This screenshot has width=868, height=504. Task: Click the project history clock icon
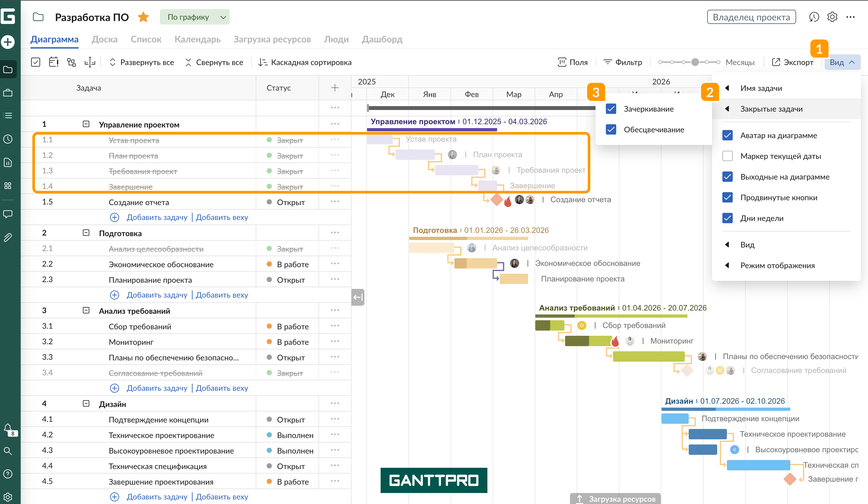pos(814,17)
